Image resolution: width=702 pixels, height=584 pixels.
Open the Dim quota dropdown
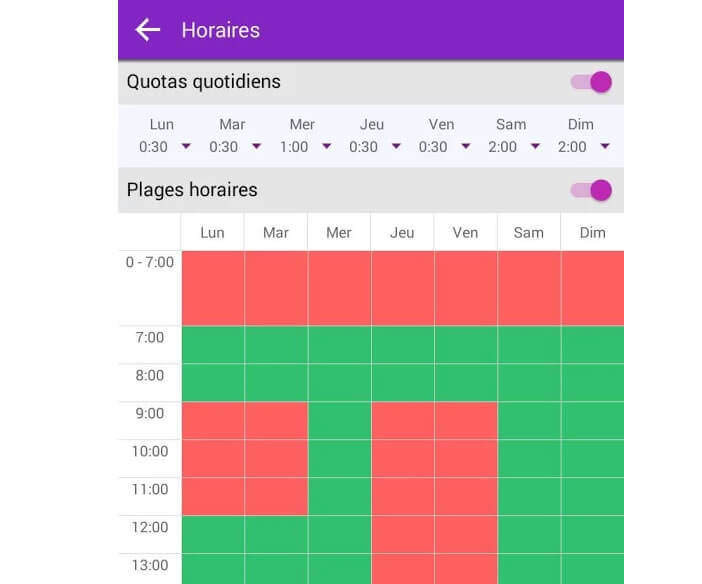586,147
